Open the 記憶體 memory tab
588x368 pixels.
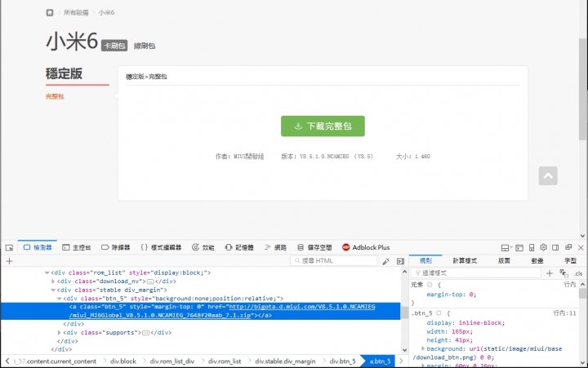coord(239,247)
